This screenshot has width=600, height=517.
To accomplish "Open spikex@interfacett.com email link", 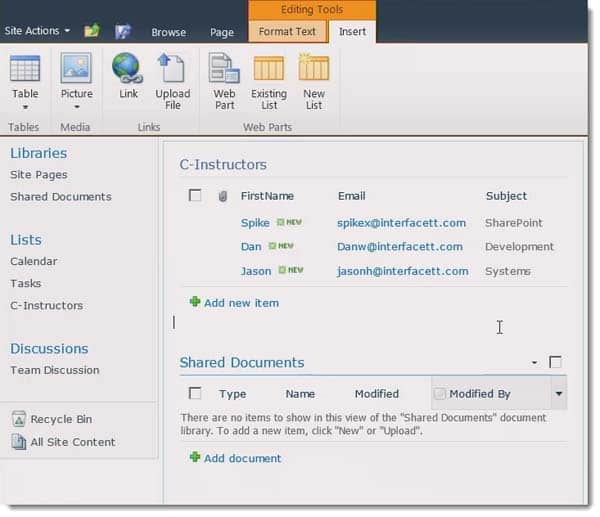I will click(x=401, y=223).
